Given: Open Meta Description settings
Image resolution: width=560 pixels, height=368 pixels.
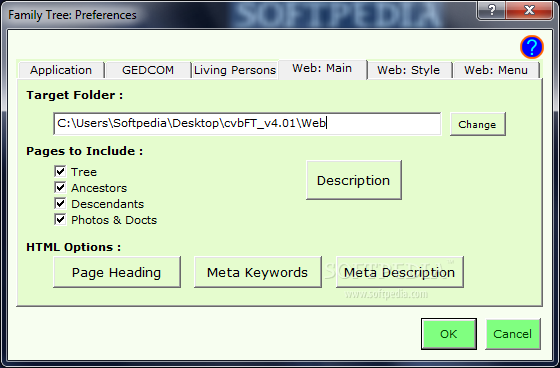Looking at the screenshot, I should click(x=399, y=272).
